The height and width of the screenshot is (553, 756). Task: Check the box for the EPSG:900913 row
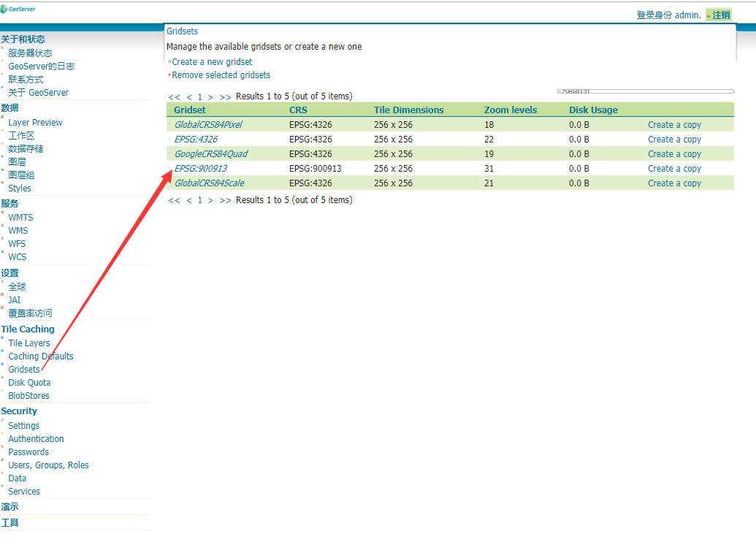169,168
